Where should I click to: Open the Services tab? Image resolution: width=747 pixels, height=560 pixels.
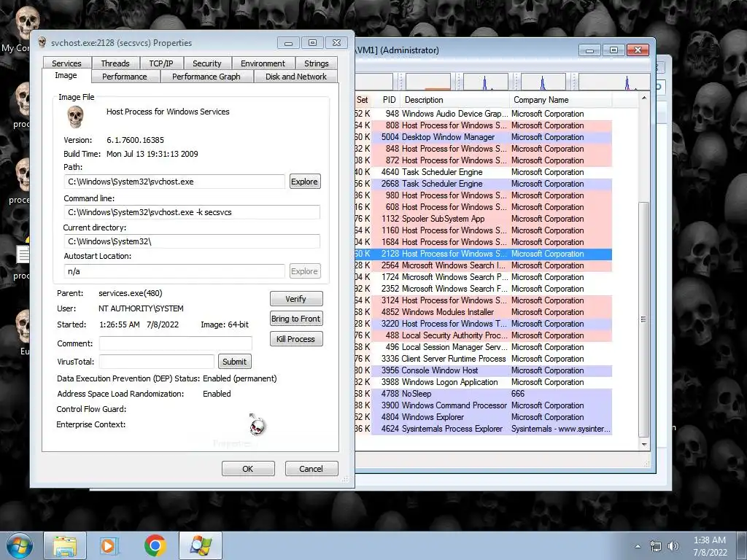click(x=66, y=63)
